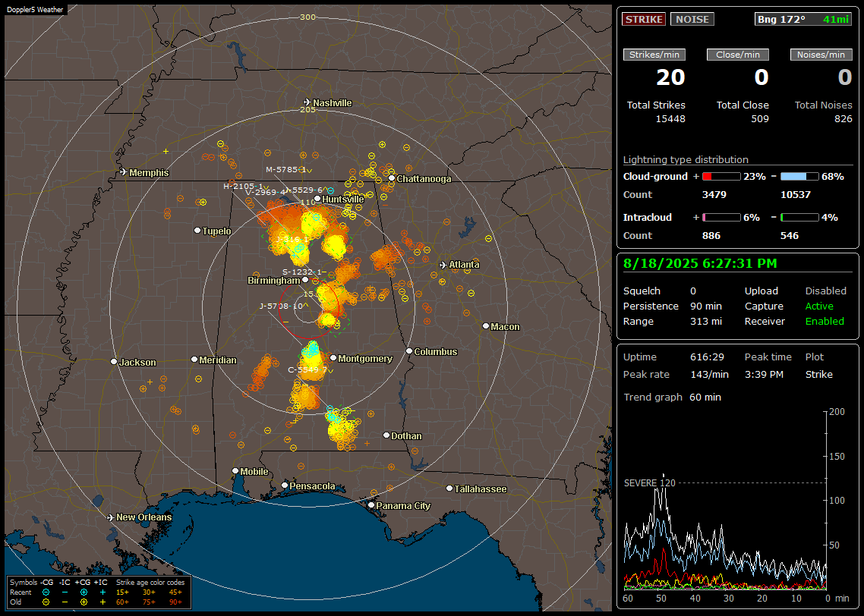Select the Pensacola city dot marker
The height and width of the screenshot is (616, 864).
pos(285,485)
